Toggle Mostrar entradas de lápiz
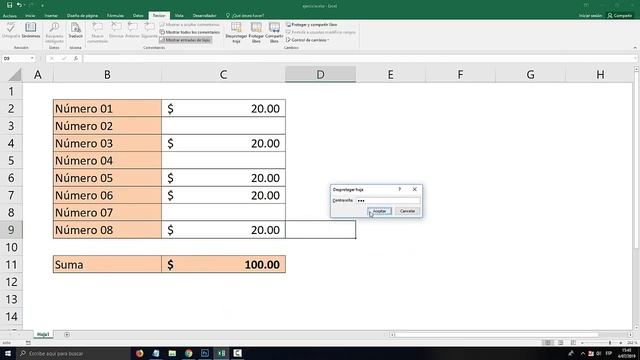The width and height of the screenshot is (640, 360). 185,40
